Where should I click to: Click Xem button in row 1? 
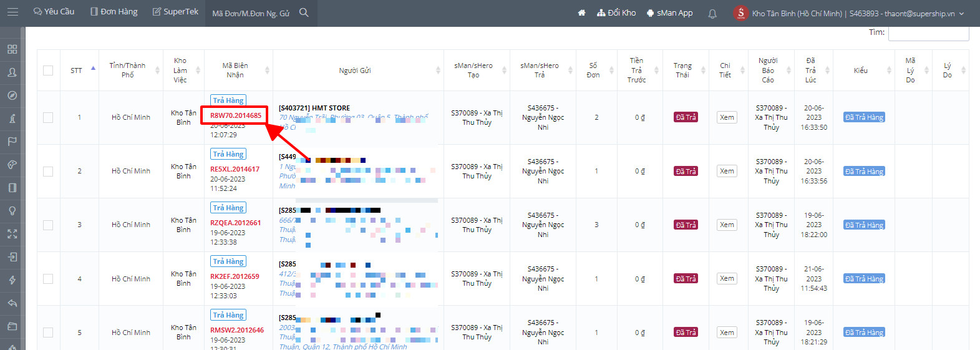(x=727, y=117)
